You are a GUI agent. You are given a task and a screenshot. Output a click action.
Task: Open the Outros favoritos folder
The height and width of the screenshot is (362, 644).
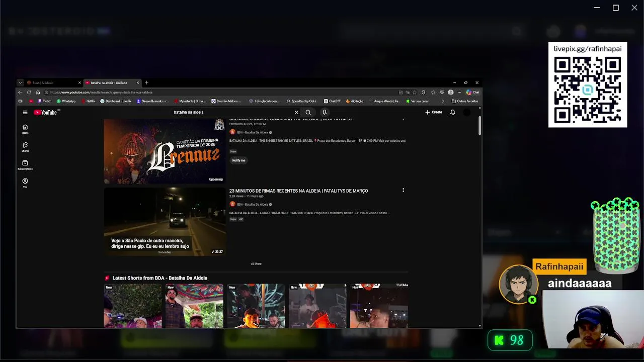click(465, 101)
